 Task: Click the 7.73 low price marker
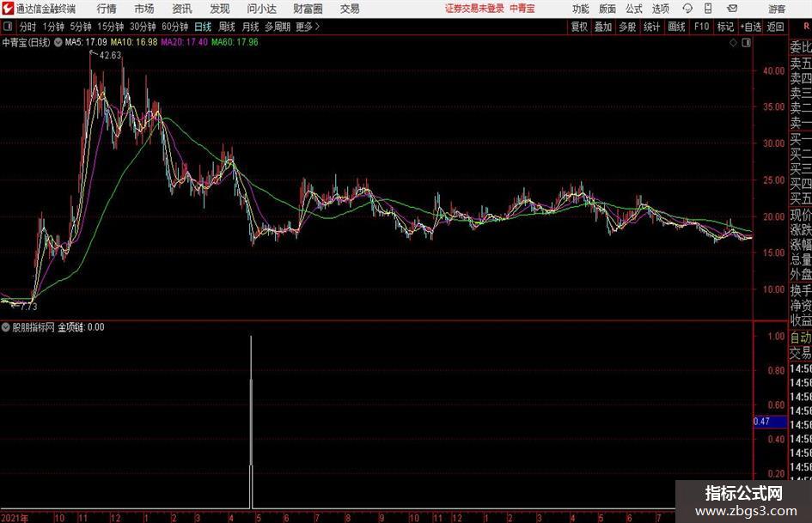coord(29,307)
